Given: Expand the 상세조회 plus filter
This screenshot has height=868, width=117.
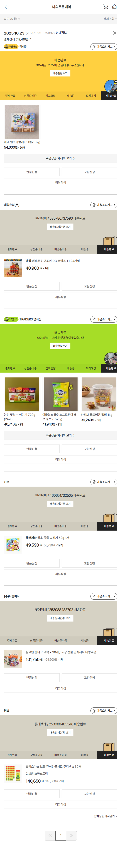Looking at the screenshot, I should coord(110,19).
